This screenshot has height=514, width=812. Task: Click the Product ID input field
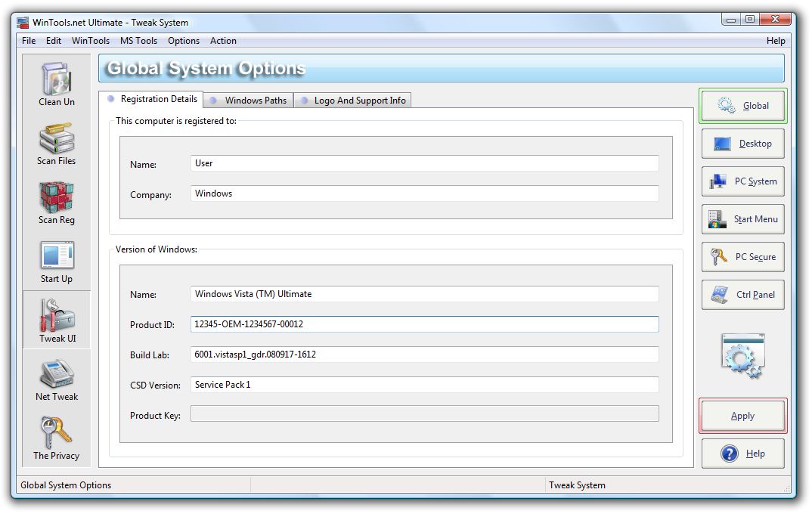tap(425, 324)
